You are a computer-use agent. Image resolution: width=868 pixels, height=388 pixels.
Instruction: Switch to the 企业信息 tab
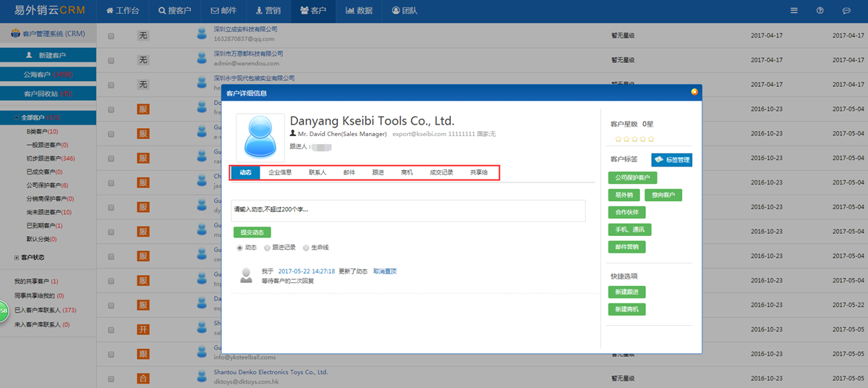pyautogui.click(x=280, y=172)
